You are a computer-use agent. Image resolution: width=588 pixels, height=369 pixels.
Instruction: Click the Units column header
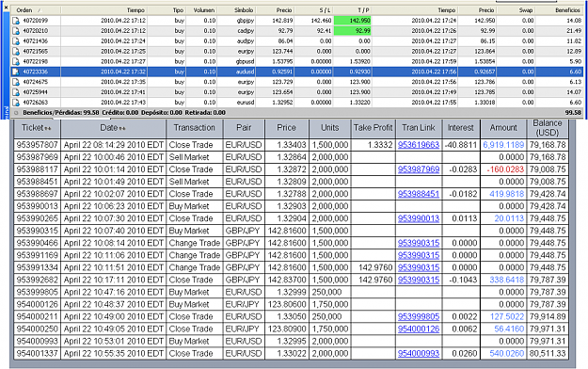(x=329, y=128)
